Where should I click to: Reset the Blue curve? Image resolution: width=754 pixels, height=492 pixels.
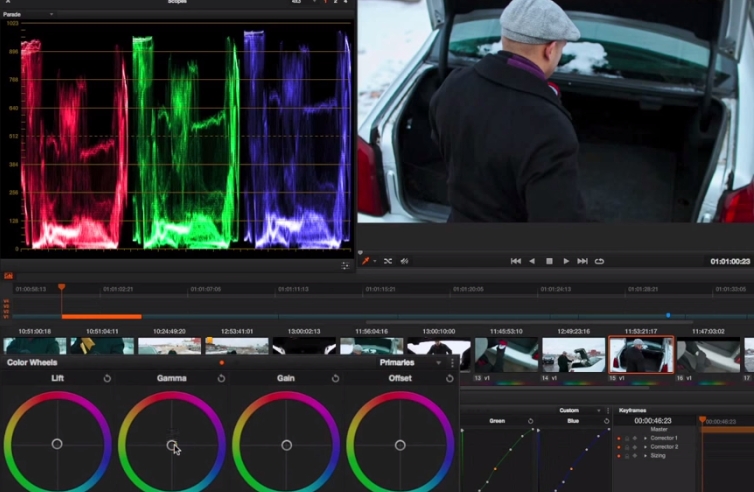[606, 421]
